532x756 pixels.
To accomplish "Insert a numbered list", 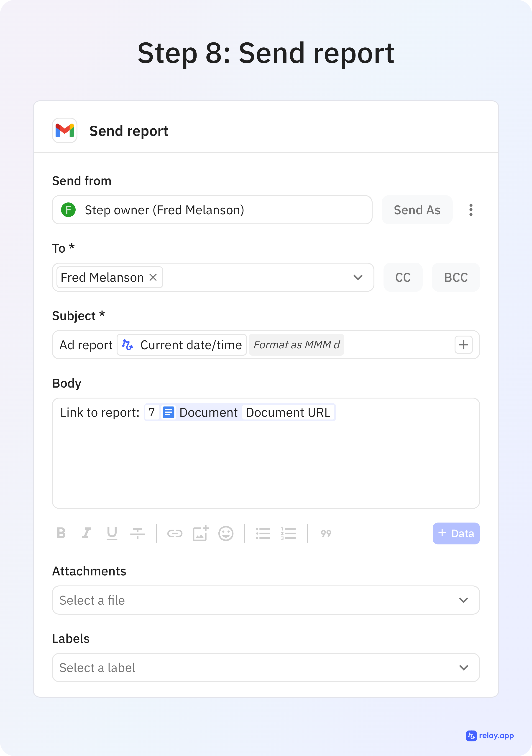I will (x=288, y=533).
